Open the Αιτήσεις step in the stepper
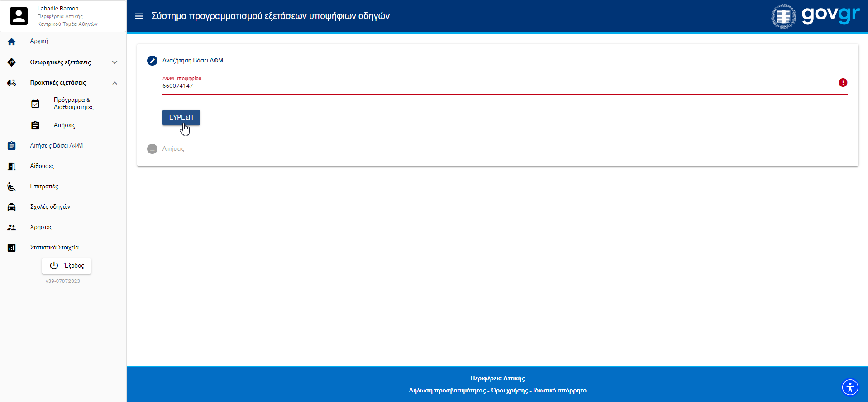 click(x=173, y=149)
